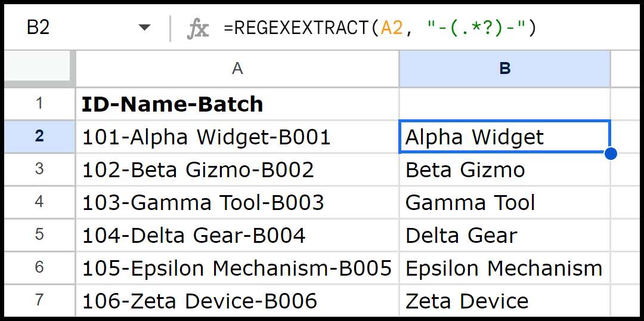
Task: Click cell Gamma Tool
Action: [505, 202]
